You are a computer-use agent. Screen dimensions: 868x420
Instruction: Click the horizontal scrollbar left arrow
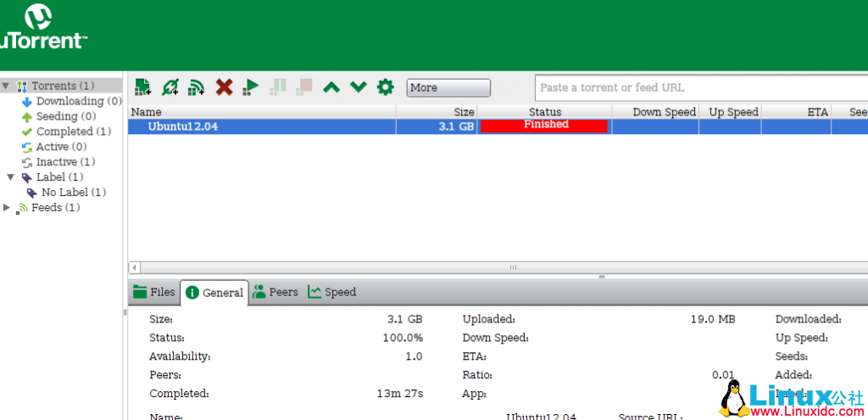(134, 267)
